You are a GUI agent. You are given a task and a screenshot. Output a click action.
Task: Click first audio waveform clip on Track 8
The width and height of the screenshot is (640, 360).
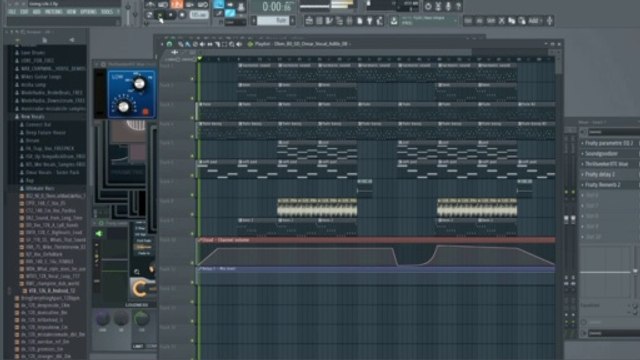(x=317, y=207)
